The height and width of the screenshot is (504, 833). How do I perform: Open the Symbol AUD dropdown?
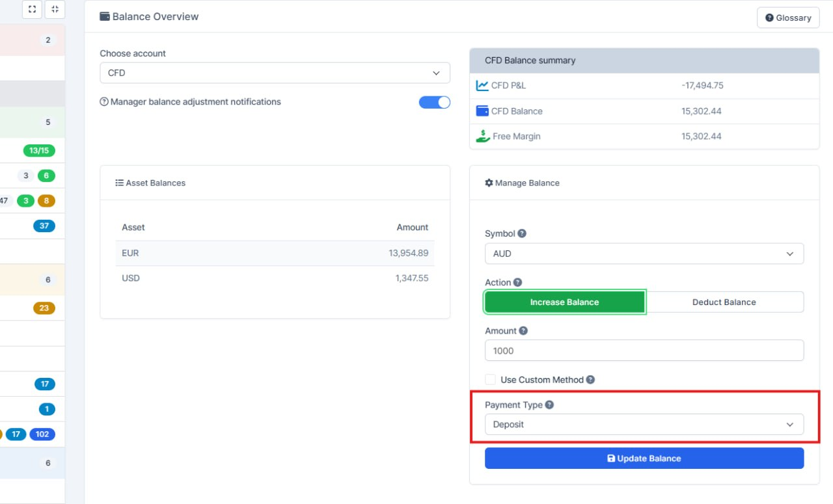coord(644,254)
